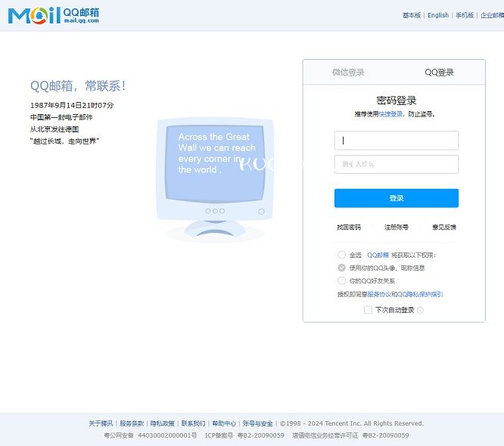Viewport: 504px width, 446px height.
Task: Open the 企业邮箱 link in the header
Action: 492,15
